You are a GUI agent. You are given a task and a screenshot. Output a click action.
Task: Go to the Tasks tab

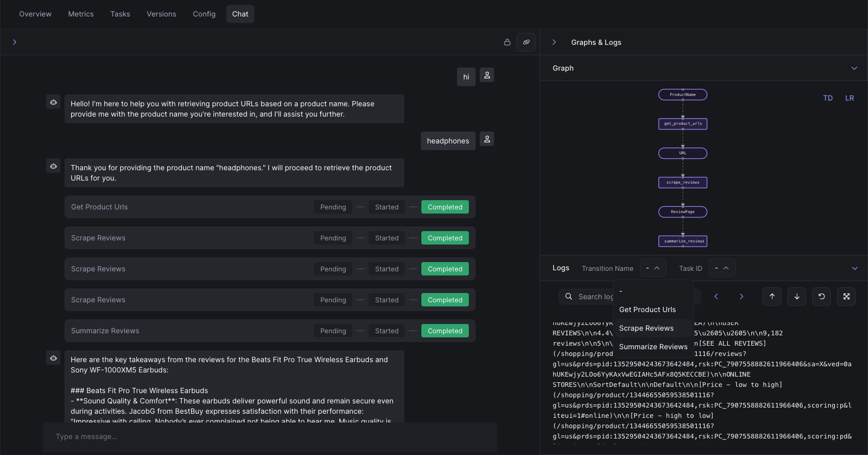[120, 14]
